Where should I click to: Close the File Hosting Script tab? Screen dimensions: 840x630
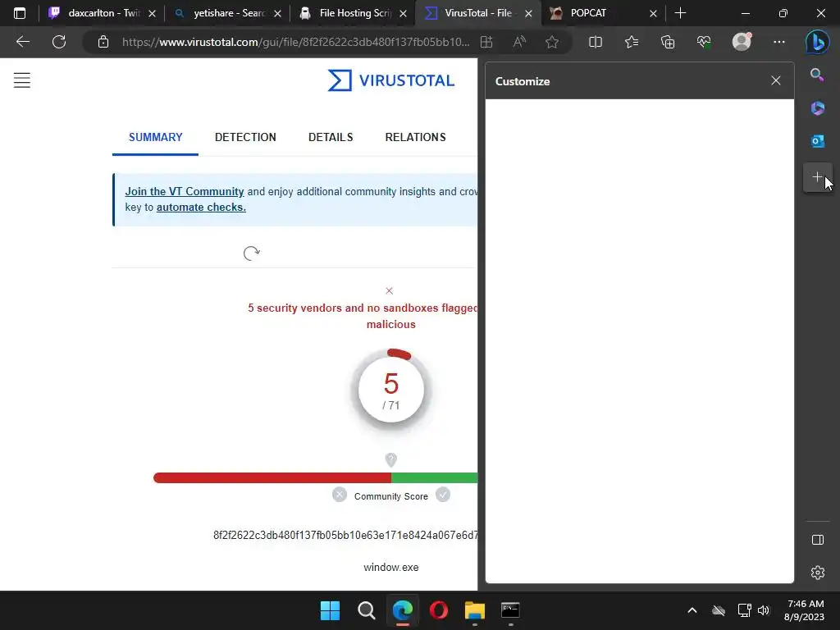click(x=404, y=14)
